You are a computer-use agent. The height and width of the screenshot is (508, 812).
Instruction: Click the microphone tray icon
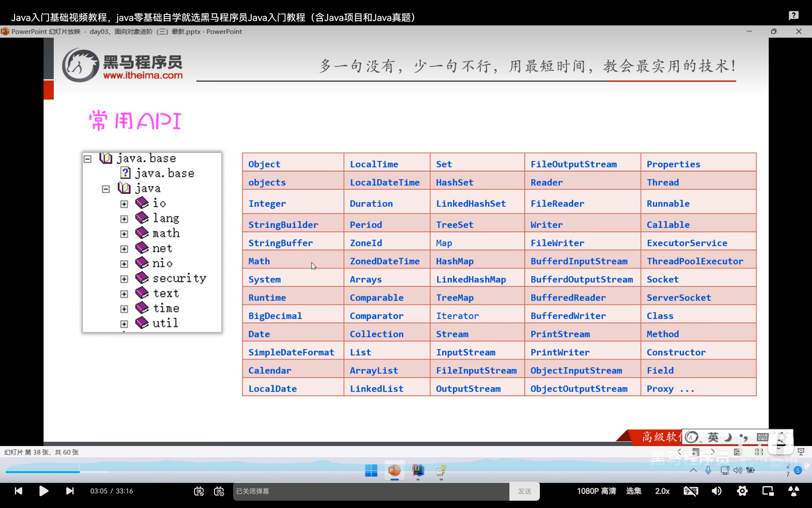[708, 470]
